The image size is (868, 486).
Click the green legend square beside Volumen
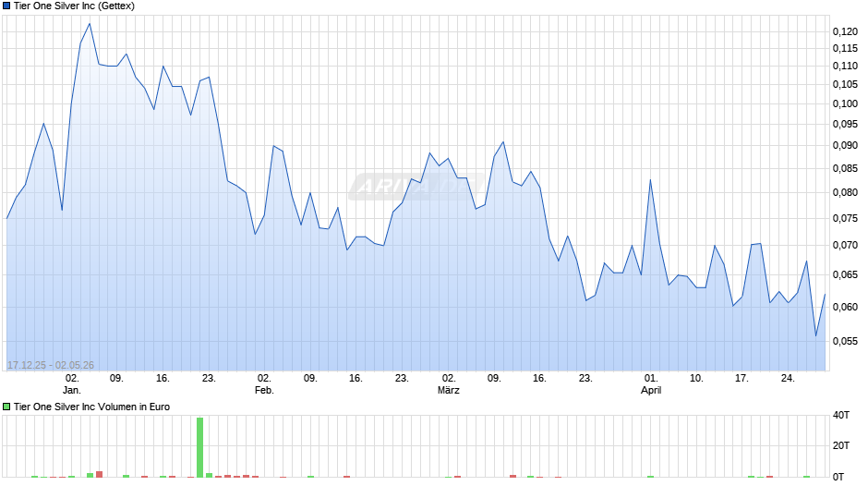tap(6, 407)
